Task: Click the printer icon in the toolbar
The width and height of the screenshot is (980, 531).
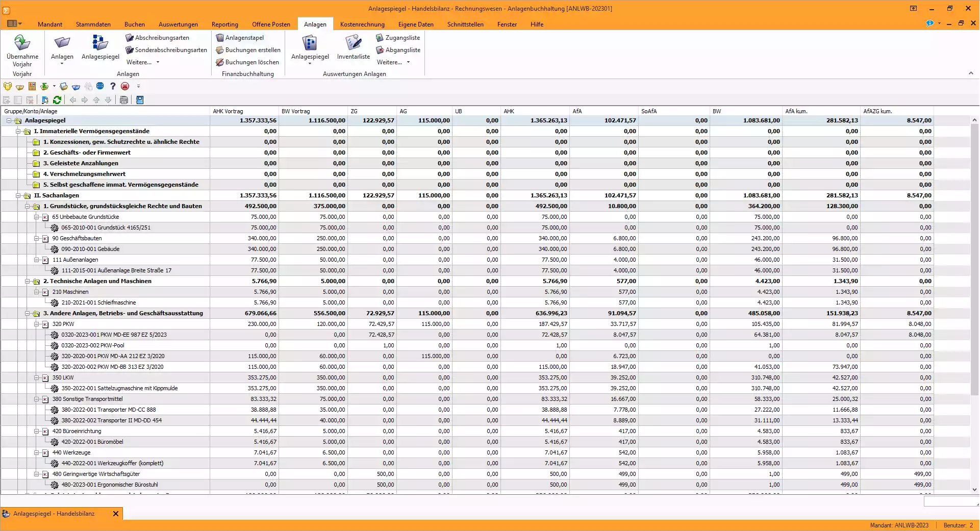Action: click(x=123, y=100)
